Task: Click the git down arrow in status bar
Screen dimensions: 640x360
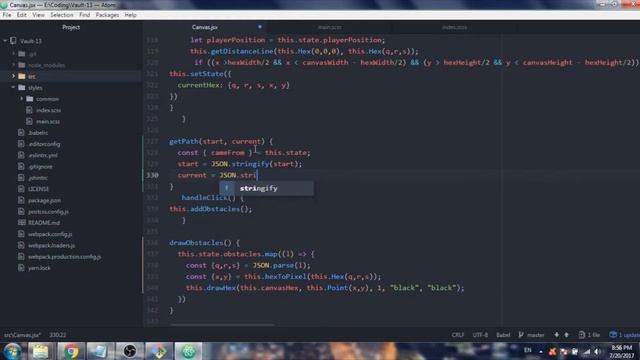Action: tap(556, 335)
